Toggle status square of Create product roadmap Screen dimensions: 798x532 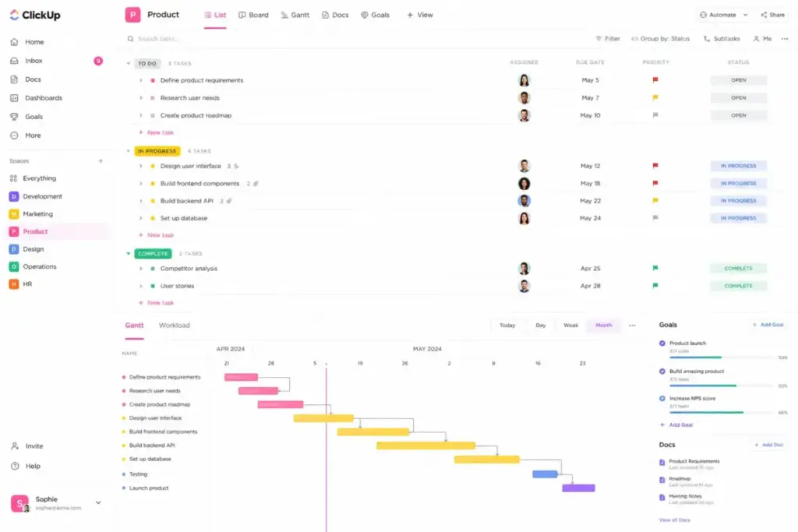153,115
